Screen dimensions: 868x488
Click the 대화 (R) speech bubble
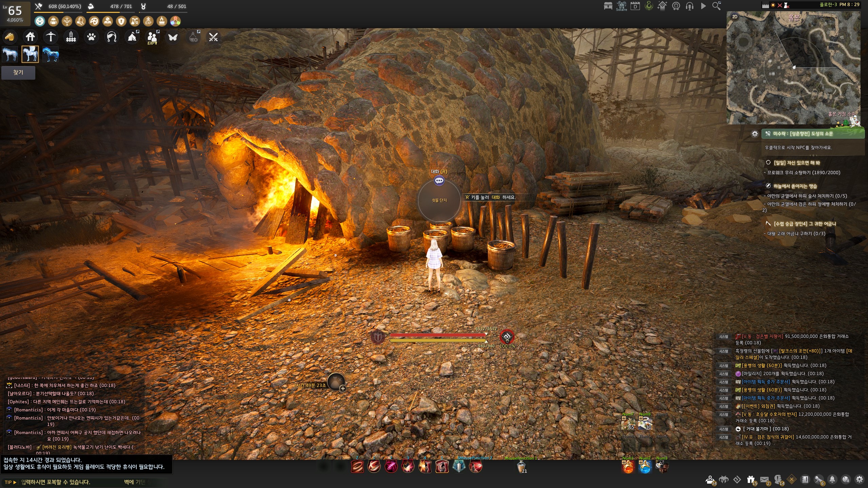[439, 181]
